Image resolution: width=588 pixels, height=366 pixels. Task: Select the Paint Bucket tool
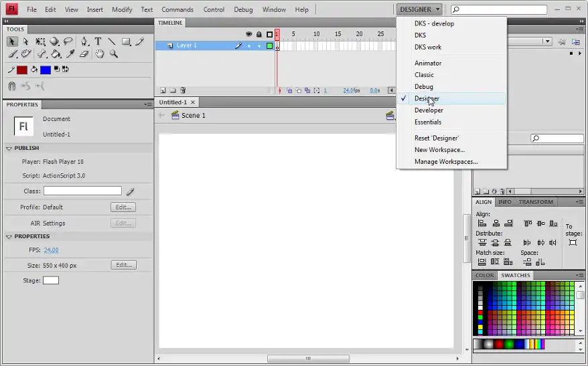point(56,54)
